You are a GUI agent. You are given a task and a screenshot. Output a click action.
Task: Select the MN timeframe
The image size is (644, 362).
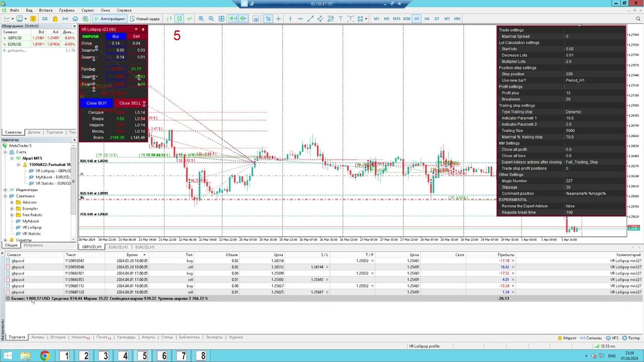point(457,19)
